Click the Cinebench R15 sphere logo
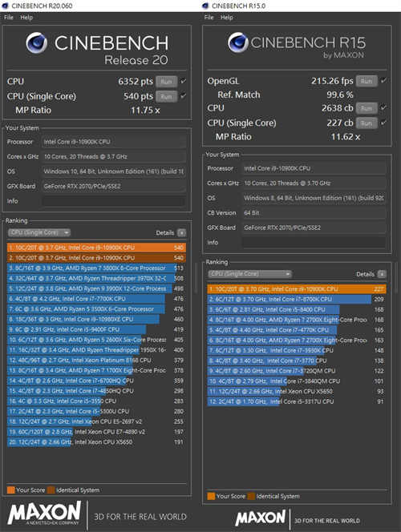 [238, 42]
